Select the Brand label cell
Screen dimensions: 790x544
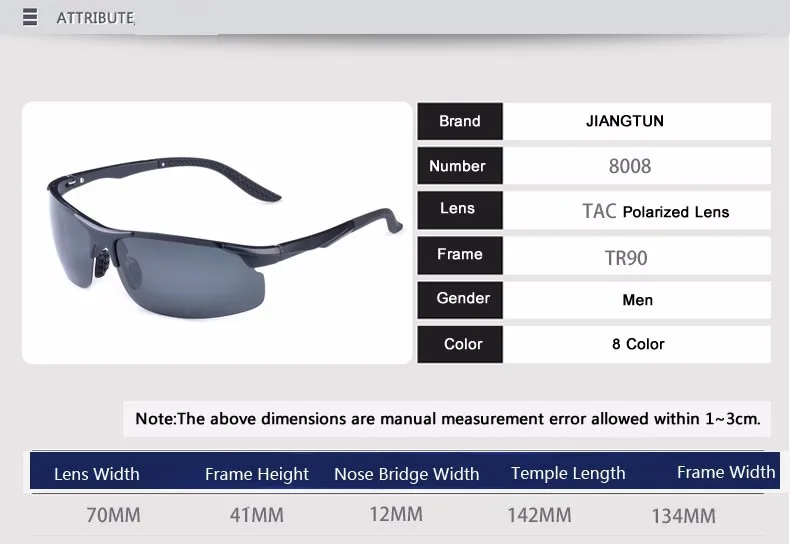pyautogui.click(x=459, y=121)
